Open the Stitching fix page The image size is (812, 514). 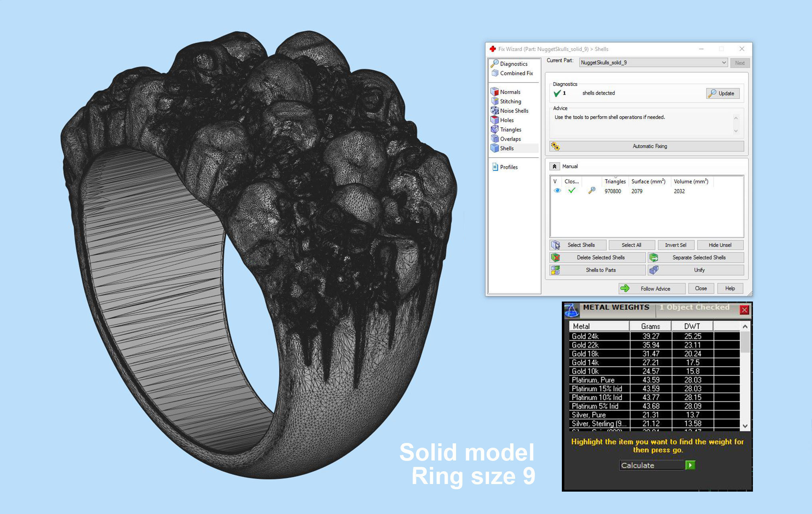tap(510, 101)
